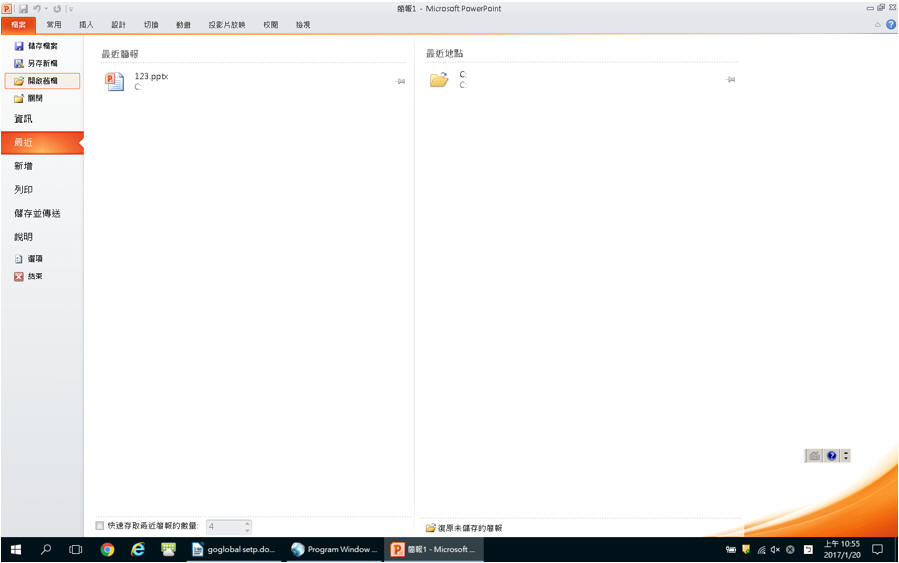Pin 123.pptx to the recent list
The height and width of the screenshot is (563, 899).
pos(400,81)
